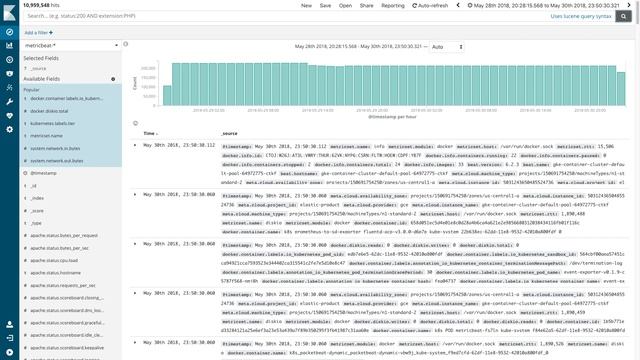Open Monitoring heart icon

pyautogui.click(x=9, y=116)
